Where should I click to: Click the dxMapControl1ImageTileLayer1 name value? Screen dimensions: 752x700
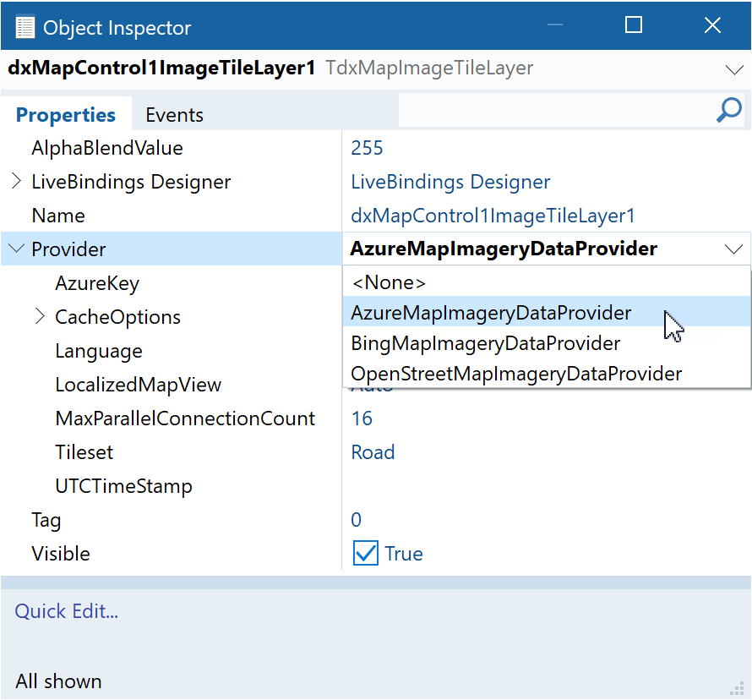(493, 216)
